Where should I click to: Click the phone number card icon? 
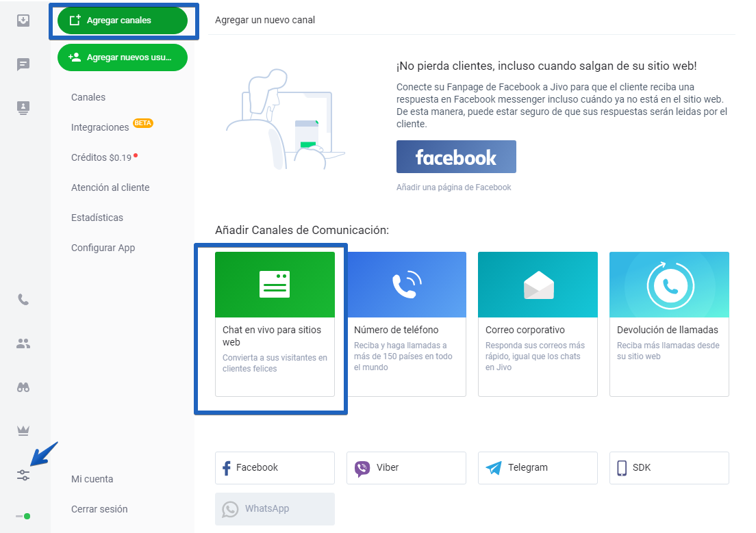pos(407,285)
